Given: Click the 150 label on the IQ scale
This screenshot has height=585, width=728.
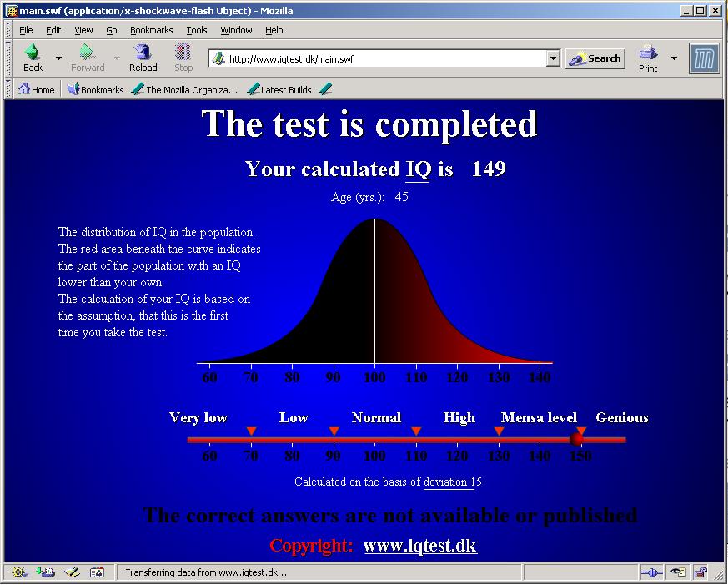Looking at the screenshot, I should (581, 456).
